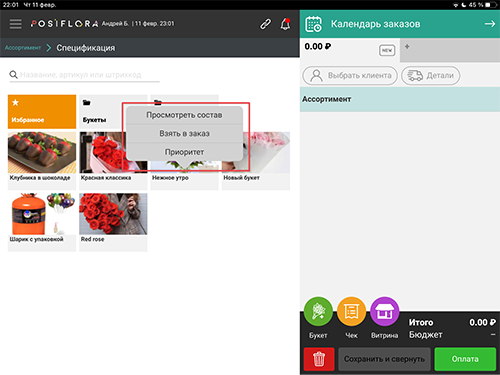Open the notifications bell
The height and width of the screenshot is (375, 500).
point(285,24)
